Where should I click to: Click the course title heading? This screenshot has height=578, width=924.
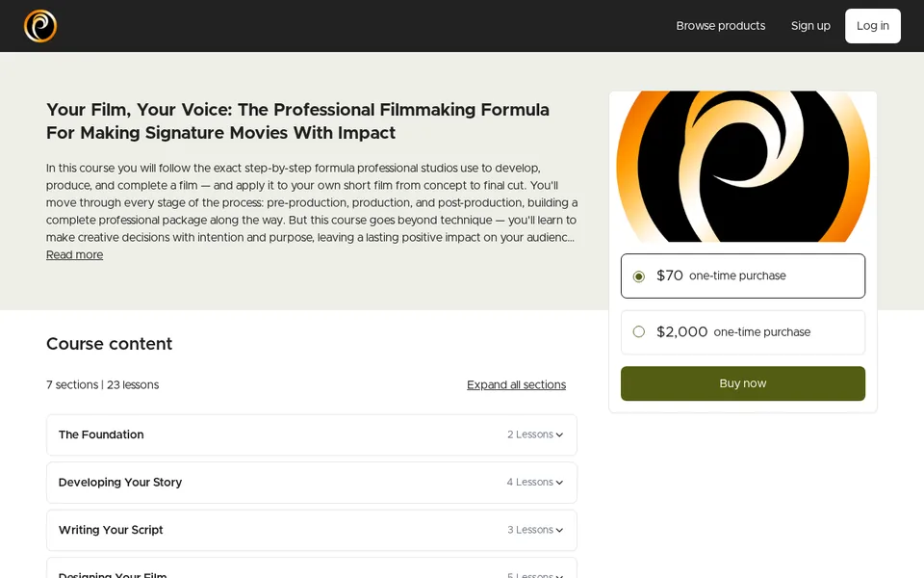pos(297,121)
